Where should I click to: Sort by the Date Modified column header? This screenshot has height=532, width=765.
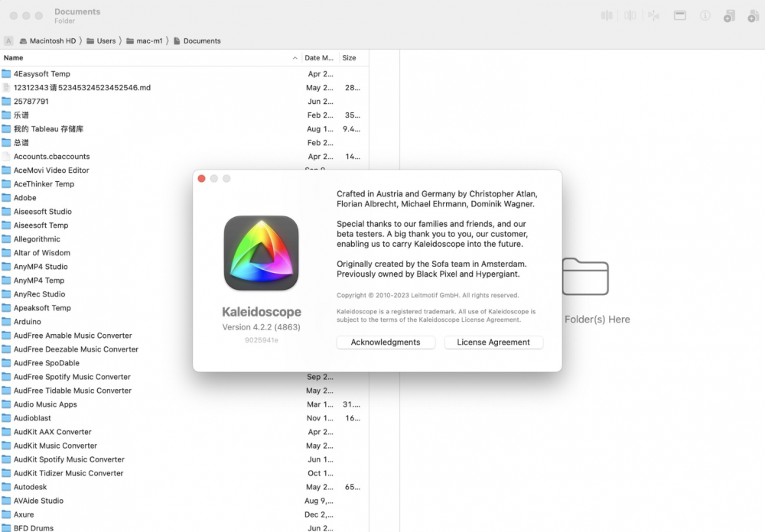point(319,57)
